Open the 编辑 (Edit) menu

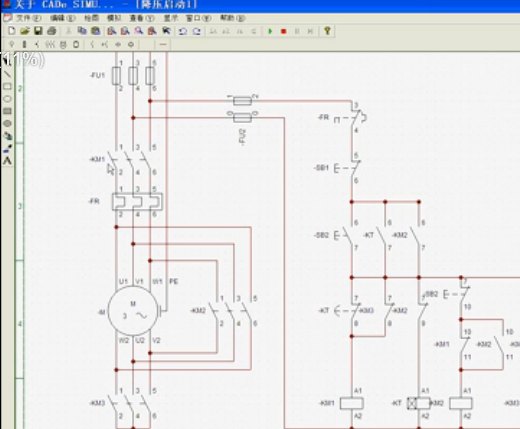click(x=62, y=18)
